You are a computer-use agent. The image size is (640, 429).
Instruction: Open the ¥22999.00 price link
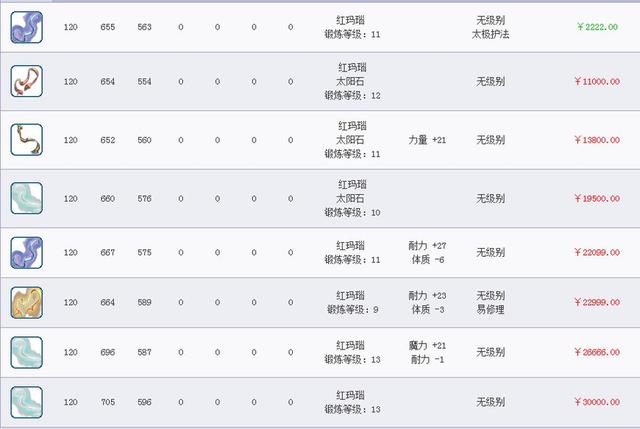pos(594,304)
